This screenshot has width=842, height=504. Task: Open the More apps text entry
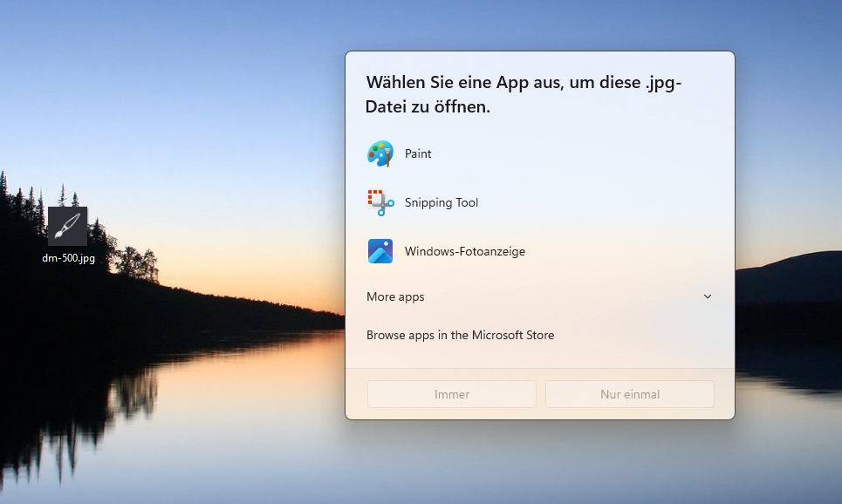pos(395,296)
